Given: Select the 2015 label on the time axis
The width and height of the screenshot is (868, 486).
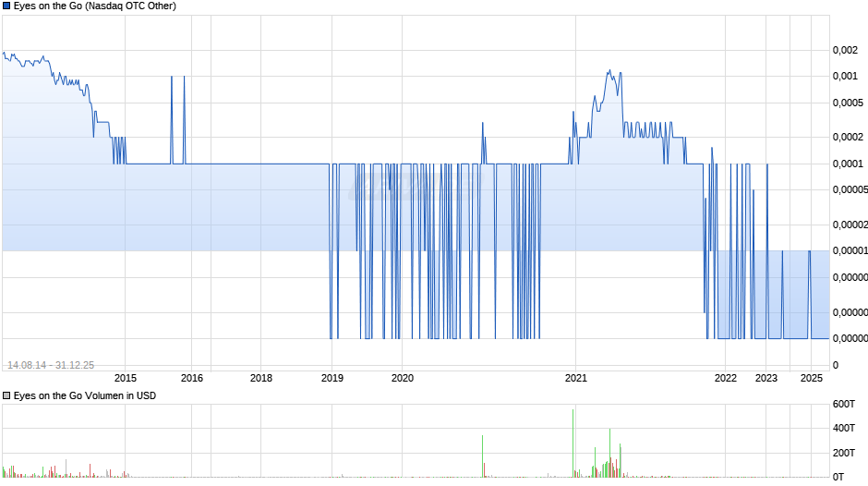Looking at the screenshot, I should point(125,378).
